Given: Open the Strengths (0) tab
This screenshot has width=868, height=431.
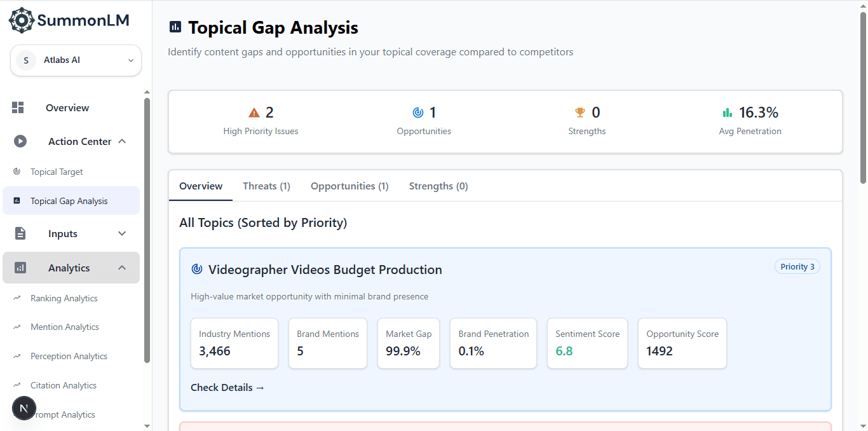Looking at the screenshot, I should [438, 186].
